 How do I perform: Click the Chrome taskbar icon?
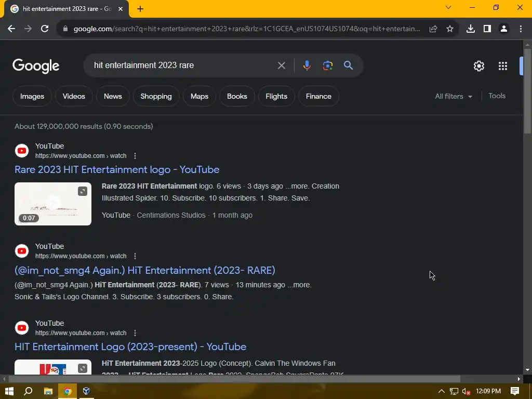click(x=68, y=391)
